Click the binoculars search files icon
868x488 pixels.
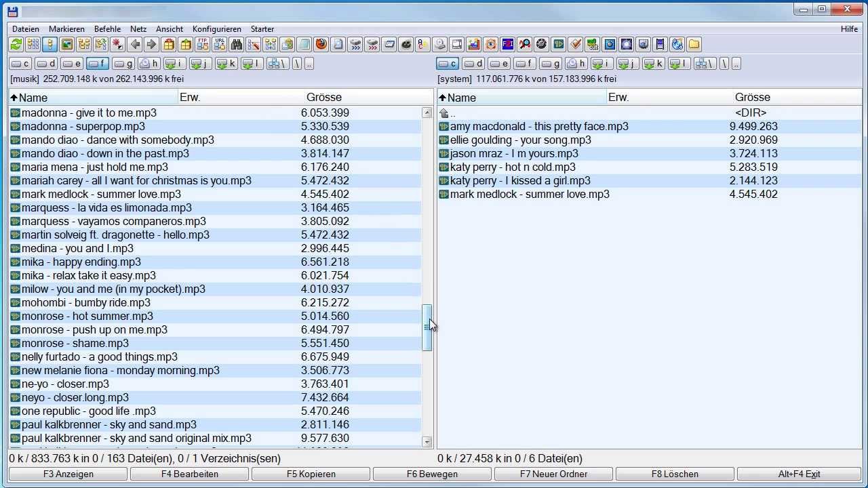[x=237, y=44]
